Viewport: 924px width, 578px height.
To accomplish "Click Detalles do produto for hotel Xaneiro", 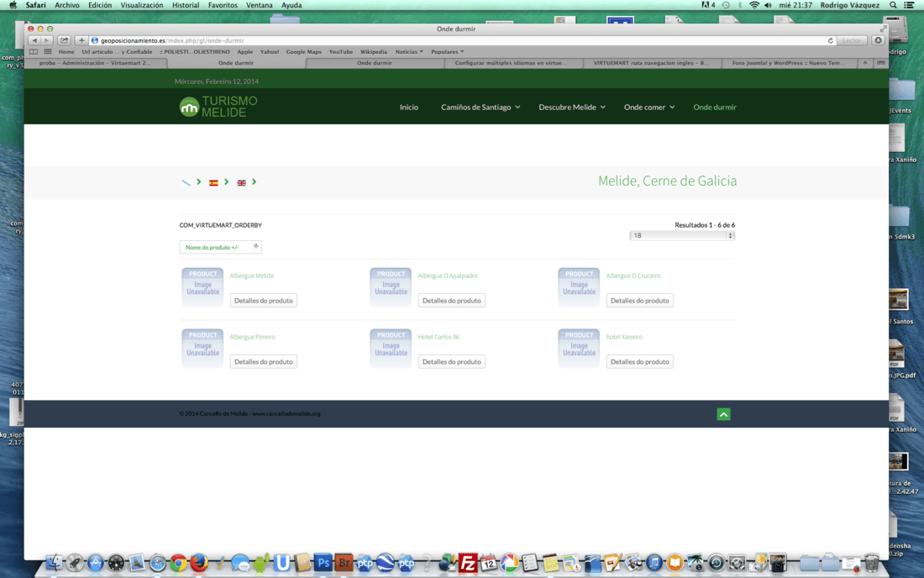I will tap(639, 362).
